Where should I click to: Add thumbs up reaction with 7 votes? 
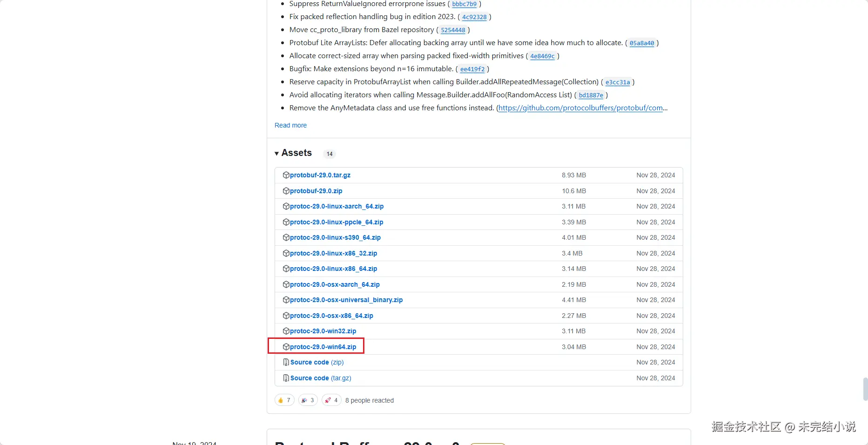(x=284, y=400)
